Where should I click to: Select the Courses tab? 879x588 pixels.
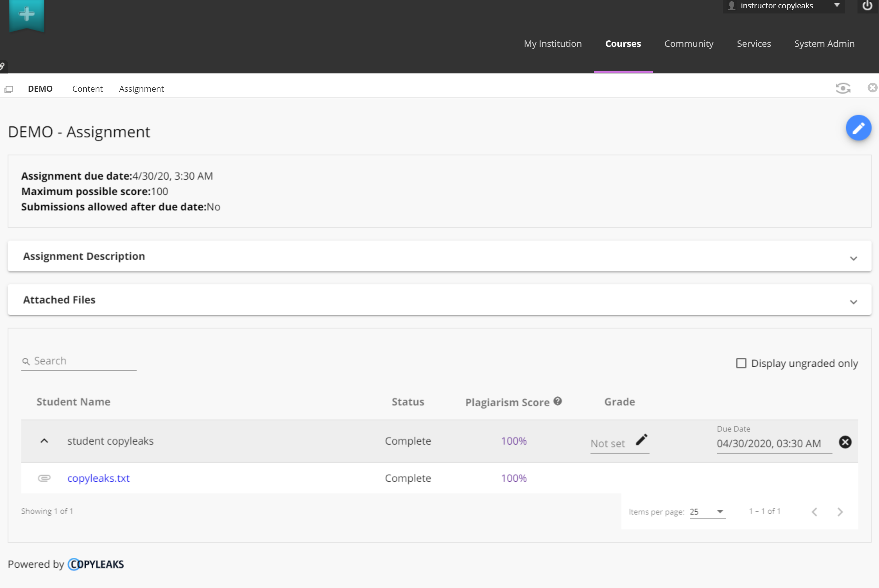(623, 44)
